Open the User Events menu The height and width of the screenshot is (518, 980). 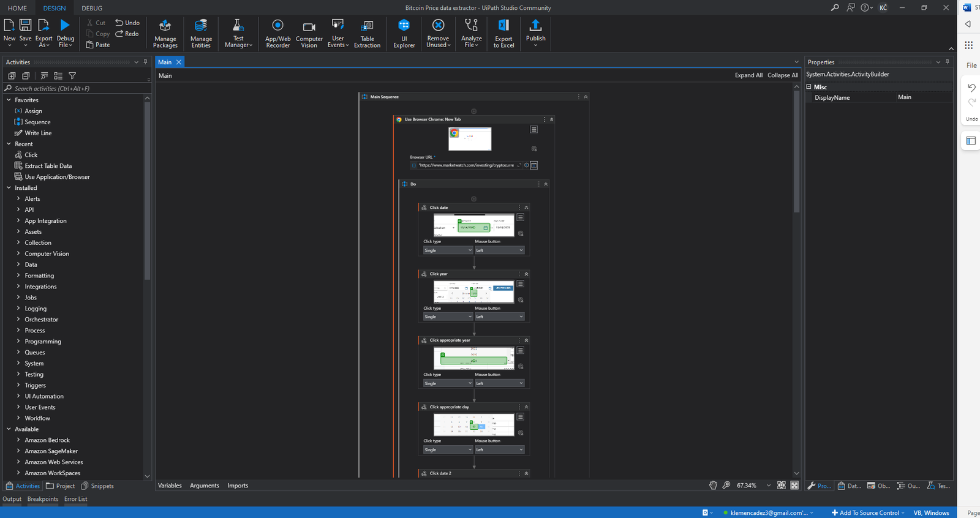337,34
